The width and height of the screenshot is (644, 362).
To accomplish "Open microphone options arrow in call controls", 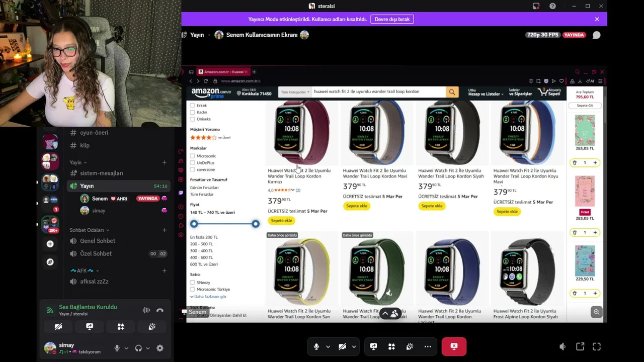I will click(x=328, y=346).
